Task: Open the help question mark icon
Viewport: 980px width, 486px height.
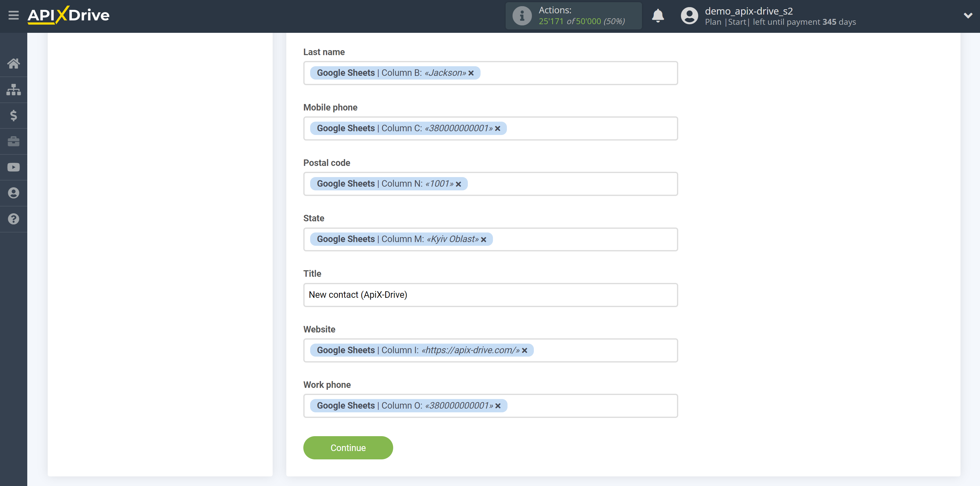Action: (x=14, y=219)
